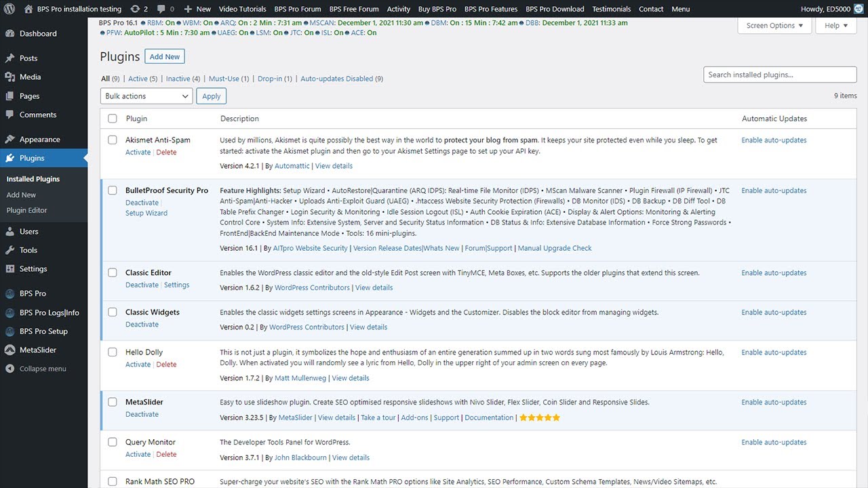The width and height of the screenshot is (868, 488).
Task: Open the BPS Pro Logs|Info icon
Action: point(9,313)
